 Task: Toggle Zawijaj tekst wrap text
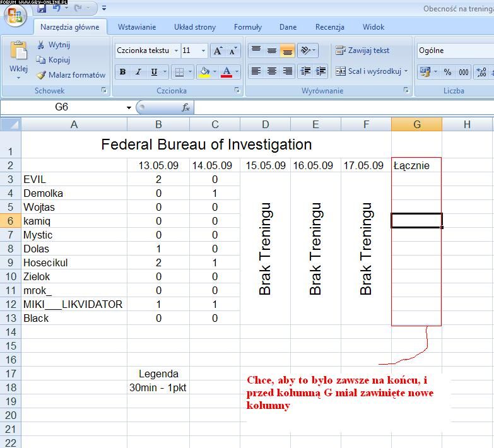362,50
